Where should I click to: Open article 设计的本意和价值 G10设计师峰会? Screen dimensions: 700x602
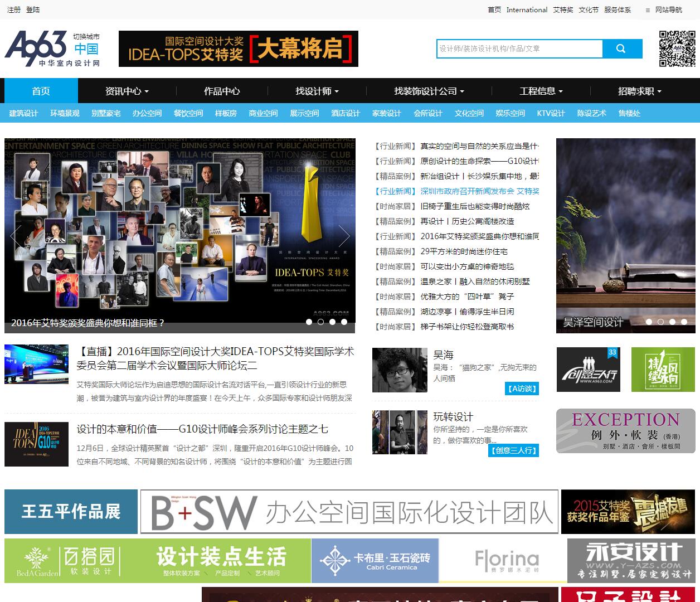pyautogui.click(x=202, y=429)
